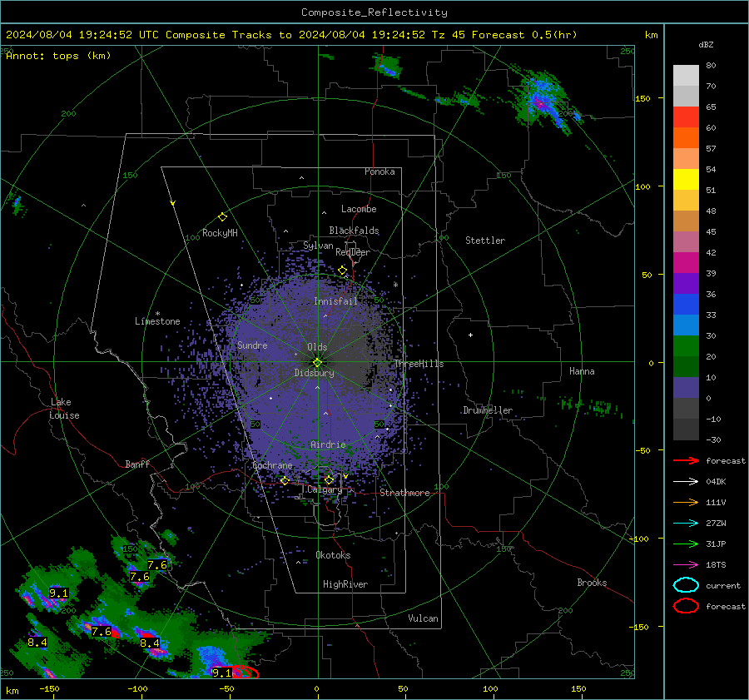Select the Limestone label
Screen dimensions: 749x700
[157, 321]
